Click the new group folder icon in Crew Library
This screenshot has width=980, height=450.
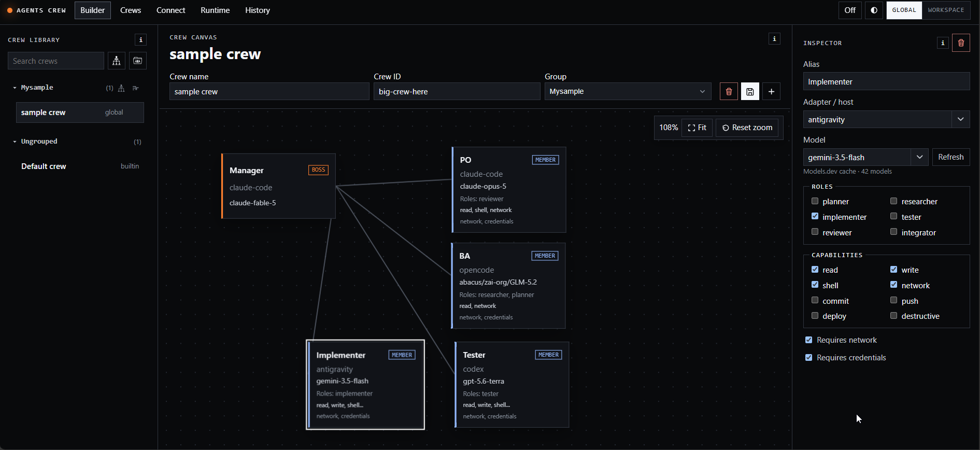click(x=137, y=61)
